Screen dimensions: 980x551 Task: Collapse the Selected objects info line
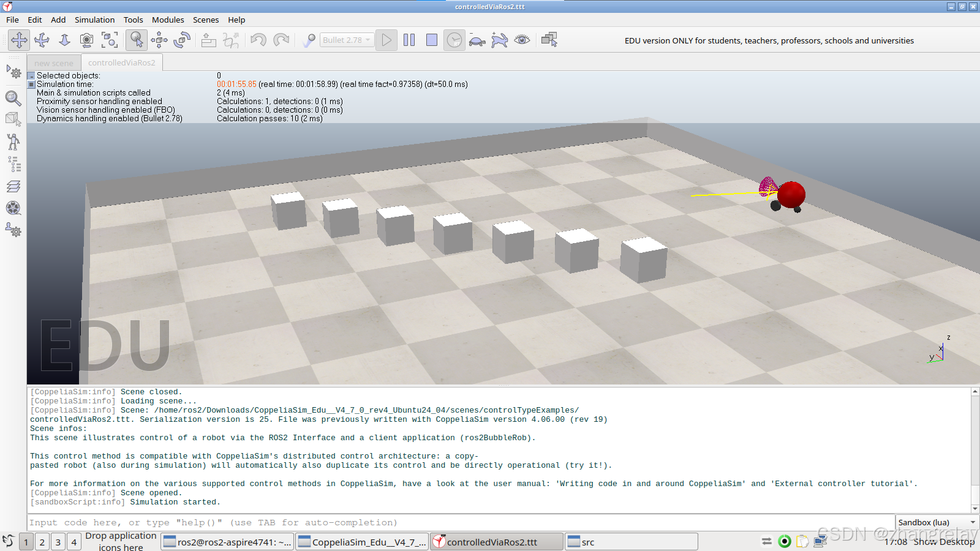(31, 75)
